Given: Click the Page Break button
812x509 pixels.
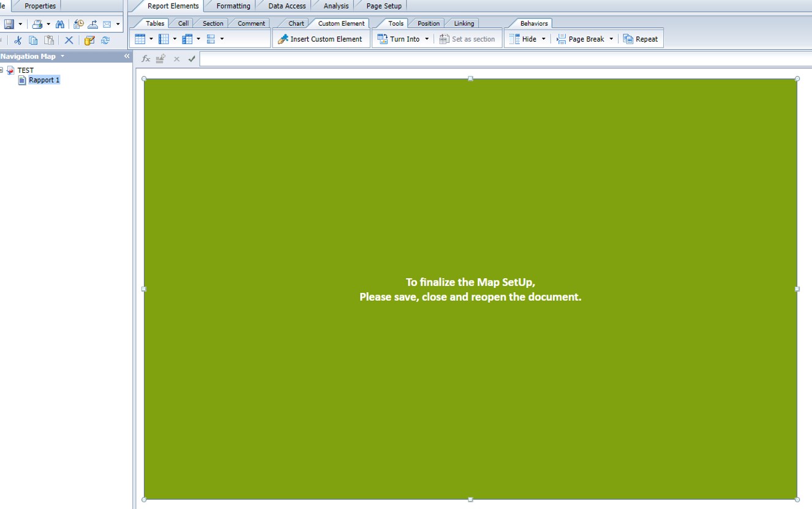Looking at the screenshot, I should point(580,39).
